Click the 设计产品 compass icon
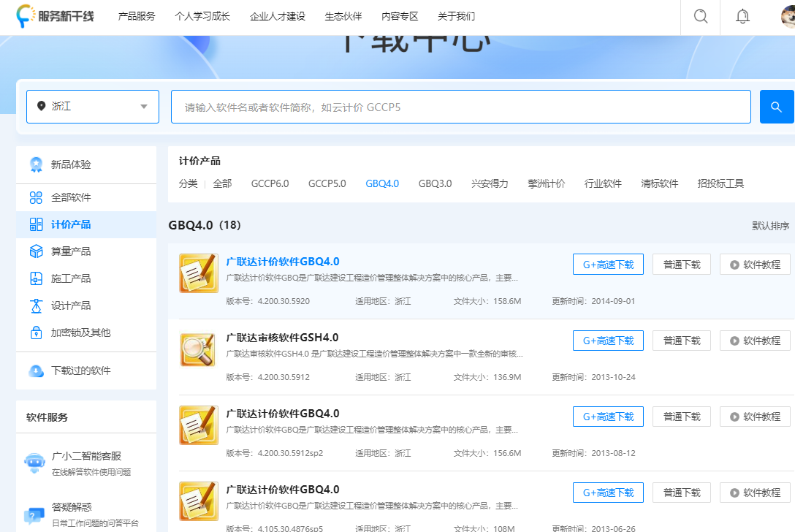The width and height of the screenshot is (795, 532). (36, 305)
